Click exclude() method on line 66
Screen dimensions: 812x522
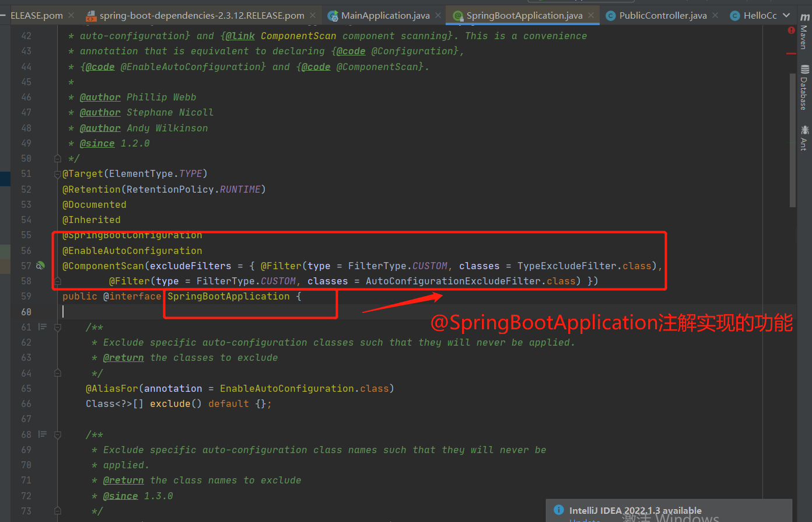176,403
